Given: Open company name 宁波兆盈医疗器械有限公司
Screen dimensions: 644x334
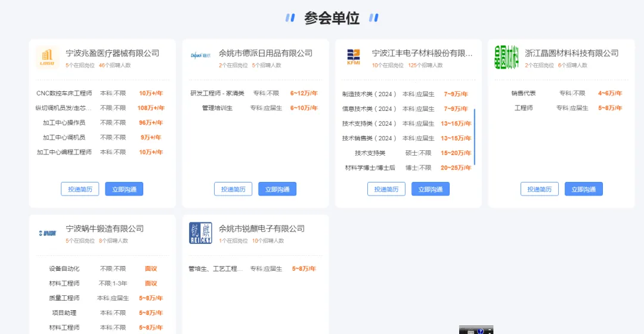Looking at the screenshot, I should click(113, 53).
